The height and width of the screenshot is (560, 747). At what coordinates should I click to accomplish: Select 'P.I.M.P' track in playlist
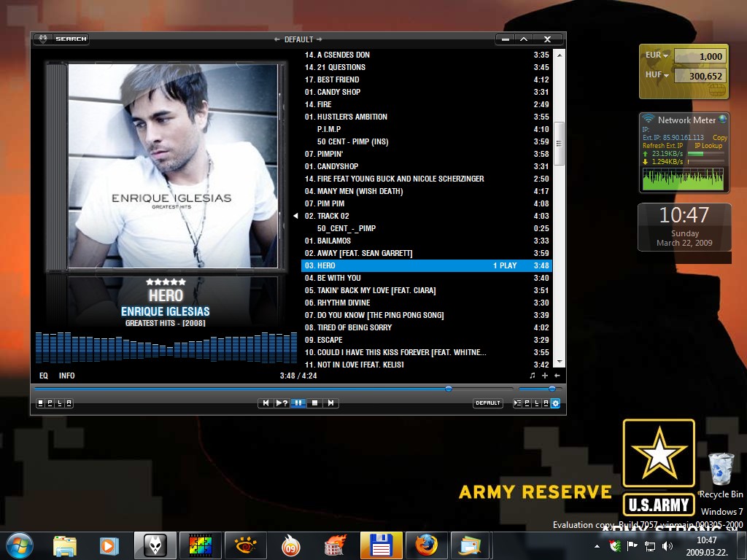[427, 130]
